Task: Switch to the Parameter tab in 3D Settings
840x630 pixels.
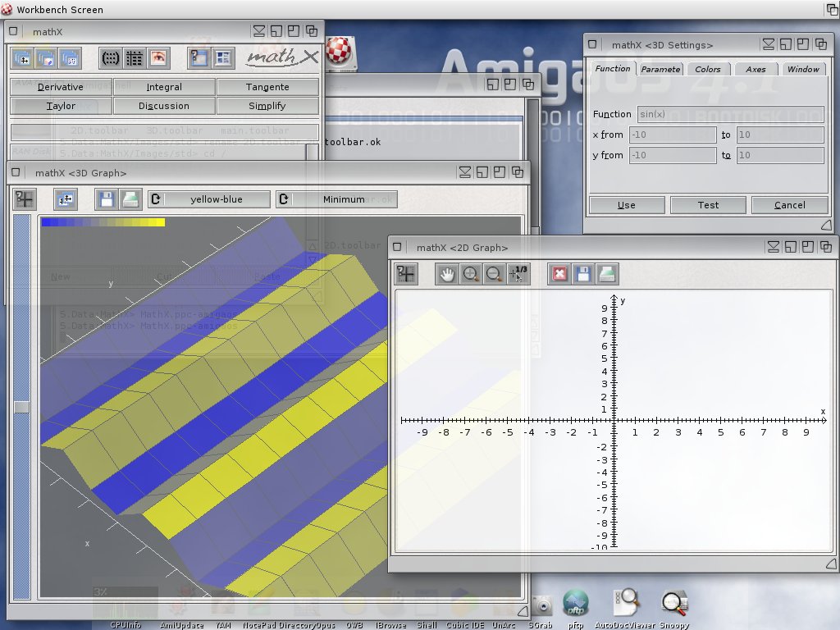Action: [x=660, y=69]
